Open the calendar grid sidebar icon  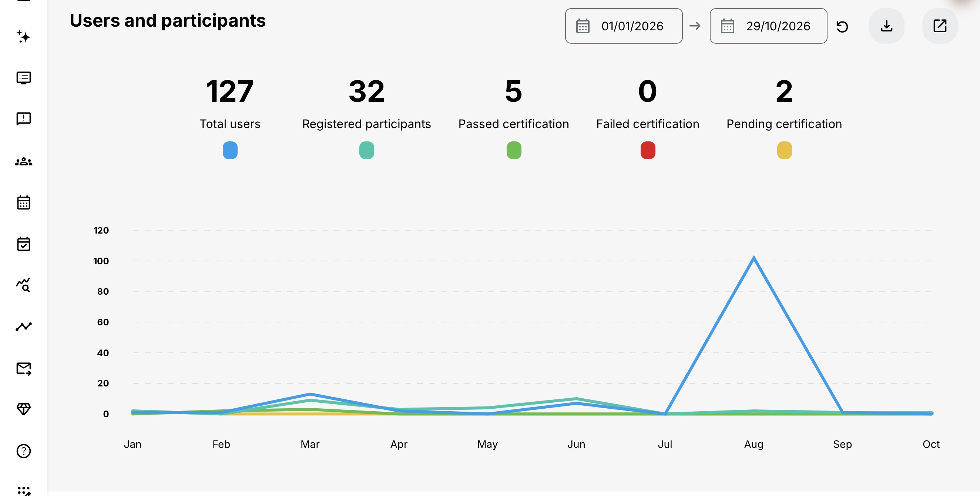coord(24,202)
